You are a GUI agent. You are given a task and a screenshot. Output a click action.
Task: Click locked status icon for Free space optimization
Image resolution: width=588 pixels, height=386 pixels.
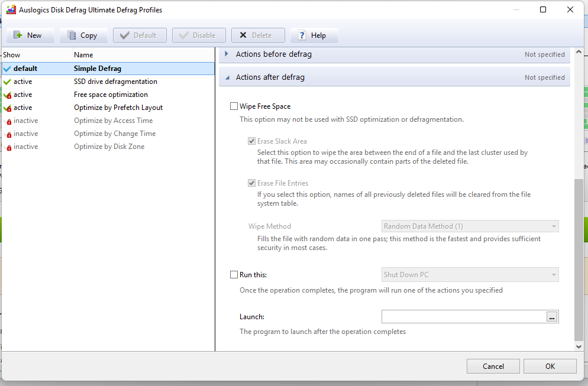[8, 95]
